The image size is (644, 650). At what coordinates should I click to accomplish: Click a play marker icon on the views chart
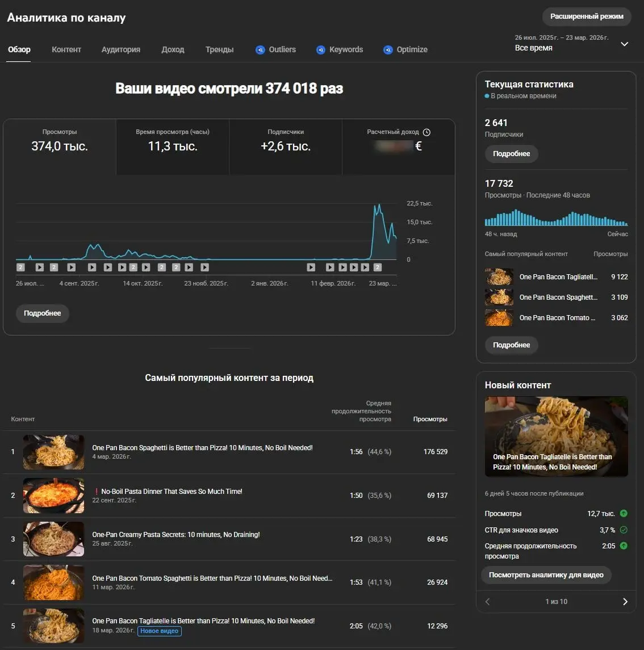coord(40,267)
